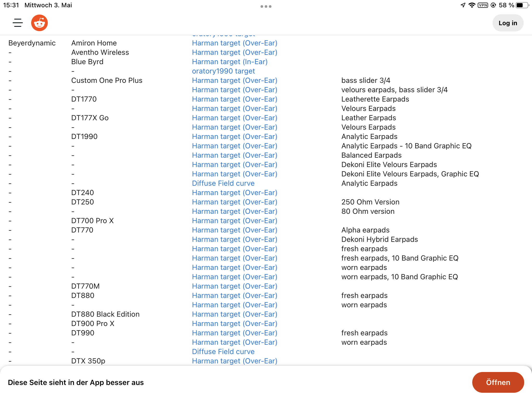Open DT1770 Leatherette Earpads Harman link
Screen dimensions: 532x399
coord(235,99)
